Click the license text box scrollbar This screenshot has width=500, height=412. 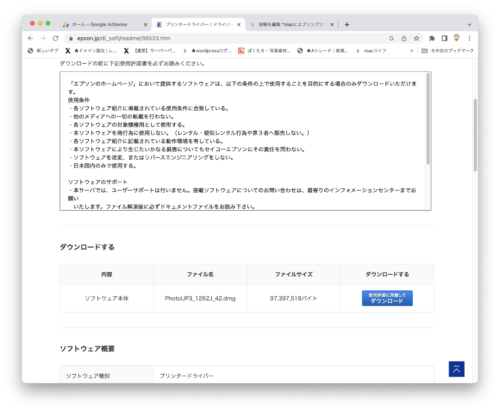pos(428,119)
